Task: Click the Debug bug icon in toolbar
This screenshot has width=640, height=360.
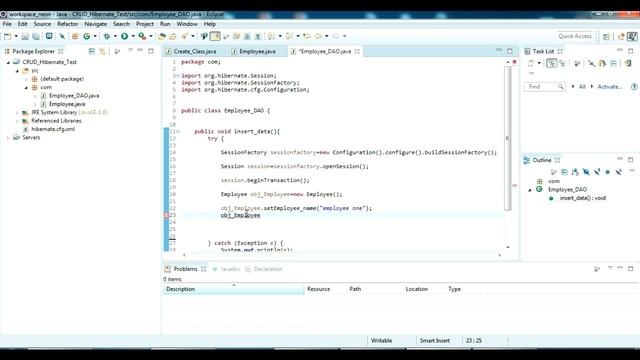Action: [x=107, y=36]
